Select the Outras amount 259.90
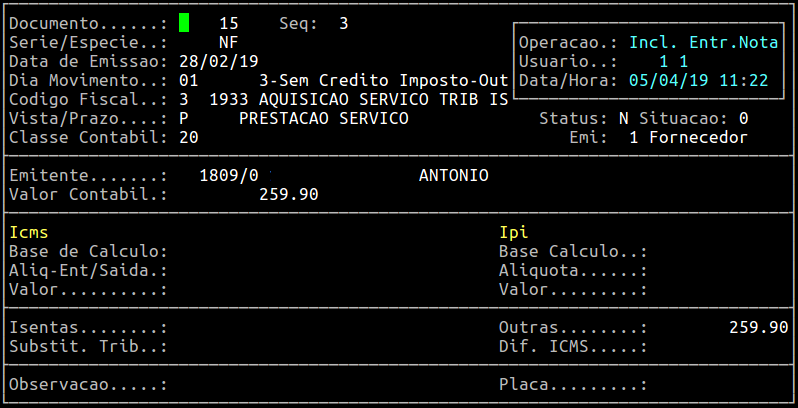This screenshot has height=408, width=798. (x=759, y=327)
